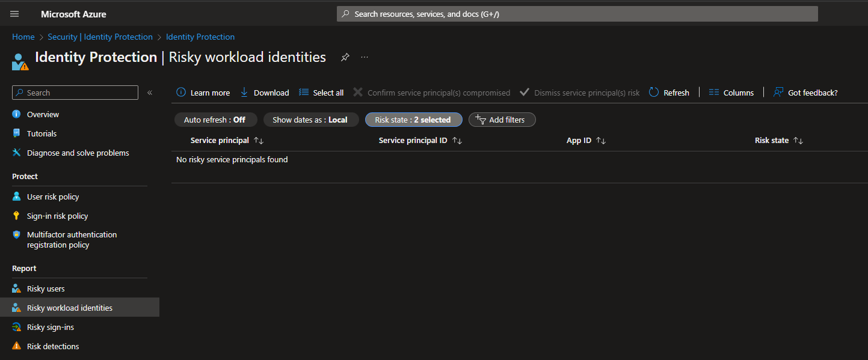Click the Columns icon
This screenshot has width=868, height=360.
714,93
